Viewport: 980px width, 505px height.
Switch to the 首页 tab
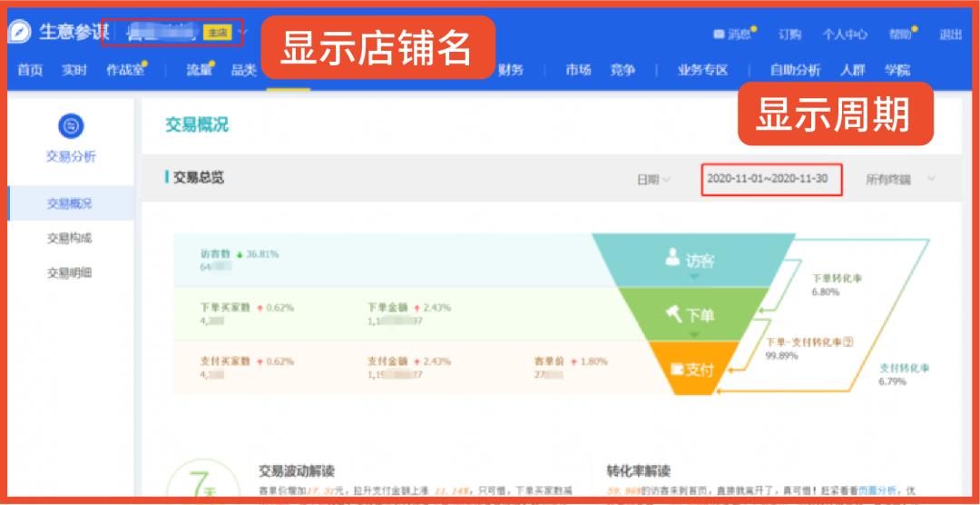[30, 70]
